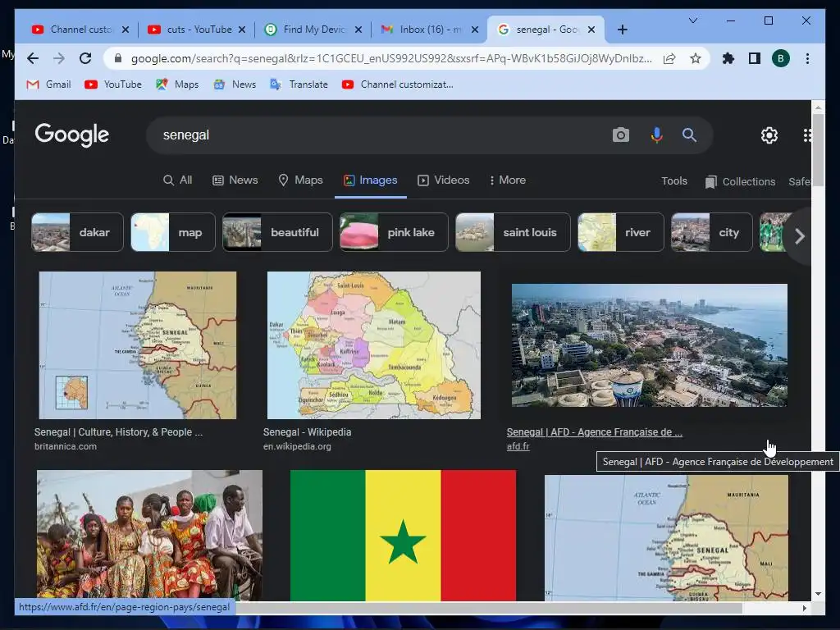Open the Tools filter options
Screen dimensions: 840x630
point(674,181)
